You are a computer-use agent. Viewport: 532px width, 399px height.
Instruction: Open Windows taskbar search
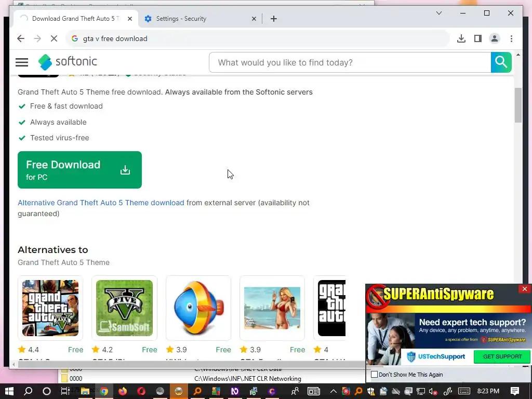28,391
